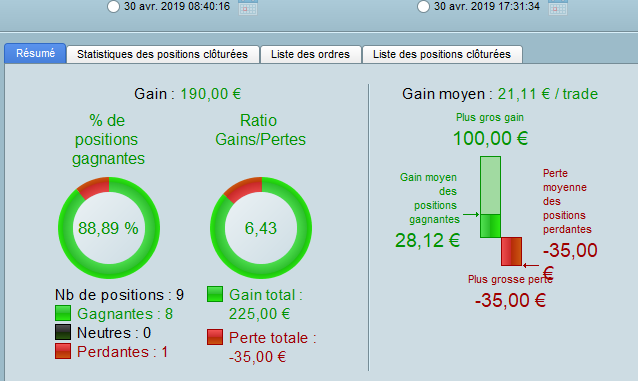
Task: Click the biggest gain value '100,00 €'
Action: tap(490, 138)
